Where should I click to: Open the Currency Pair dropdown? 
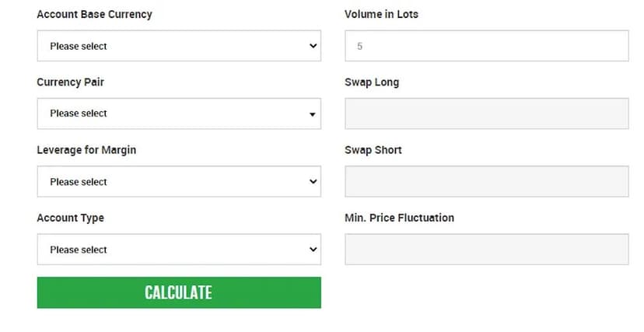pyautogui.click(x=178, y=114)
